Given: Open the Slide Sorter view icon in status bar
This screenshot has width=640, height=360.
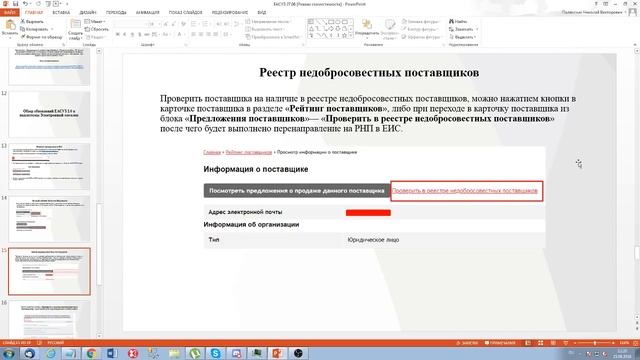Looking at the screenshot, I should [x=540, y=343].
